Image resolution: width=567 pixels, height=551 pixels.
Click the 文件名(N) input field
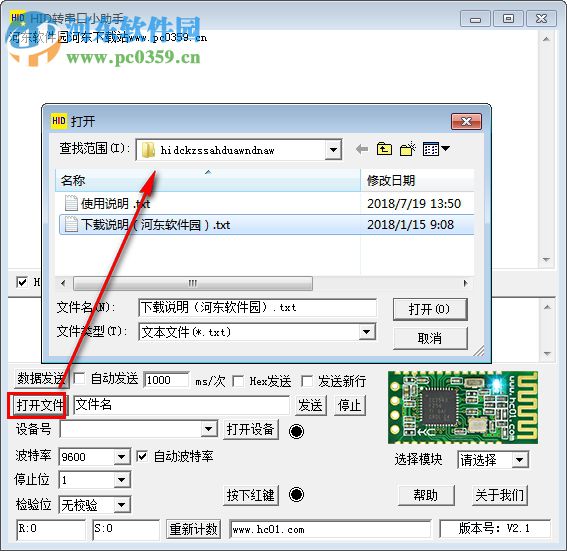click(257, 308)
